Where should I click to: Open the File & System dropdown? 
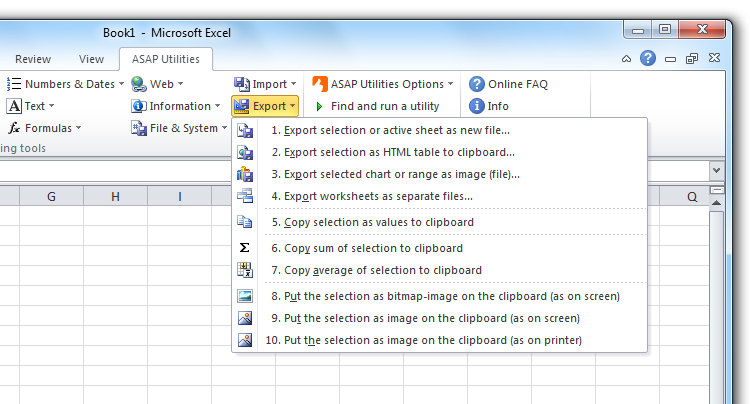click(224, 128)
